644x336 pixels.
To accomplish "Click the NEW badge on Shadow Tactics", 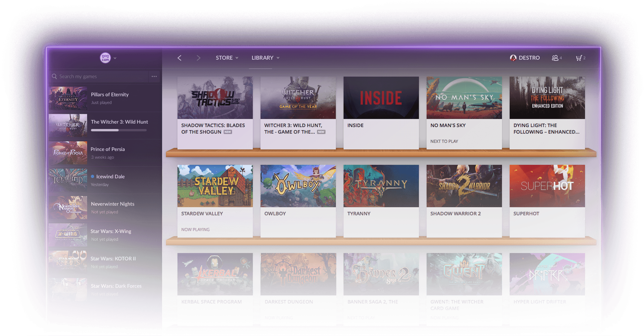I will 228,132.
